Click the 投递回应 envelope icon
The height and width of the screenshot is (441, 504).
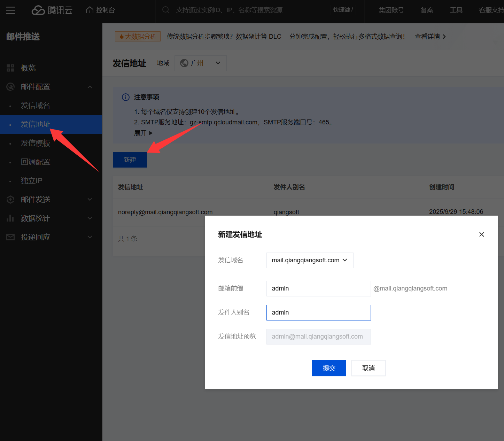pyautogui.click(x=10, y=237)
